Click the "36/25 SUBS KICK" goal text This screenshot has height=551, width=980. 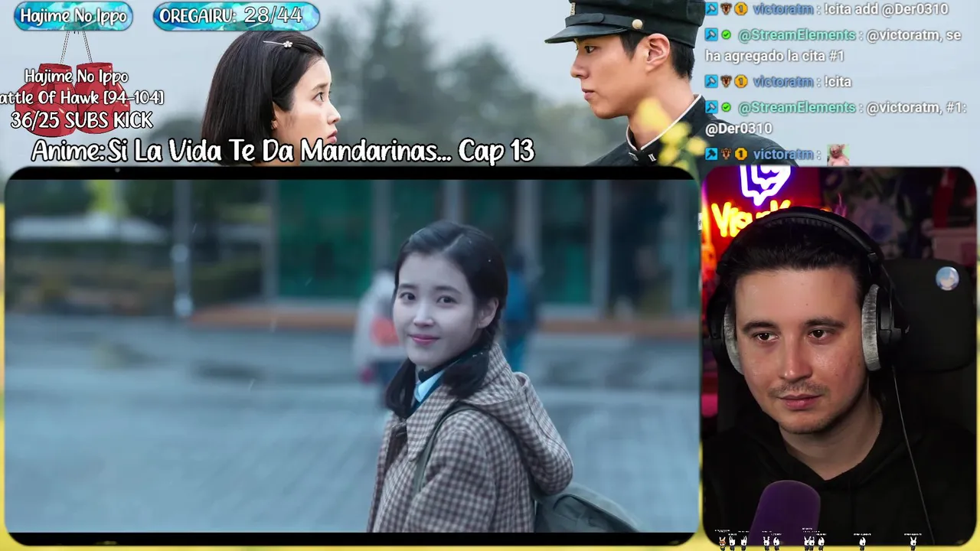pos(81,120)
